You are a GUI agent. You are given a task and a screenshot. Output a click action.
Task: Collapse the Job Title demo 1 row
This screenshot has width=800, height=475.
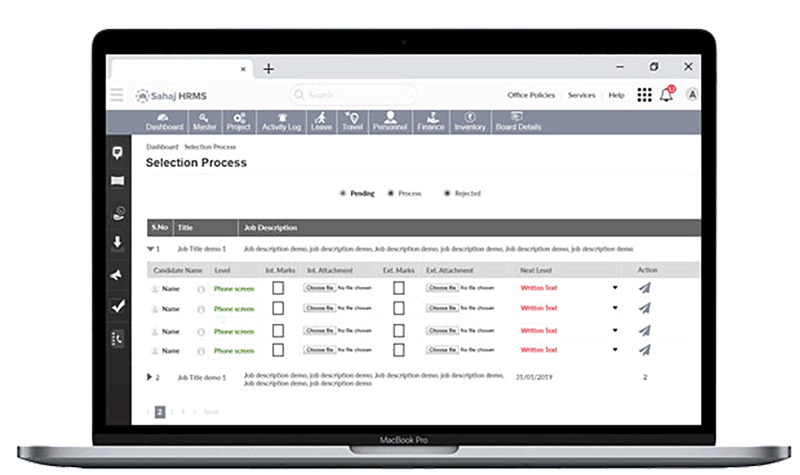pos(151,248)
